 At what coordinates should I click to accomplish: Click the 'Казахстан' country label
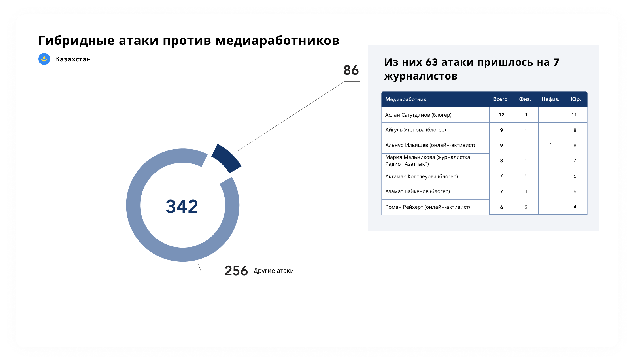(73, 59)
